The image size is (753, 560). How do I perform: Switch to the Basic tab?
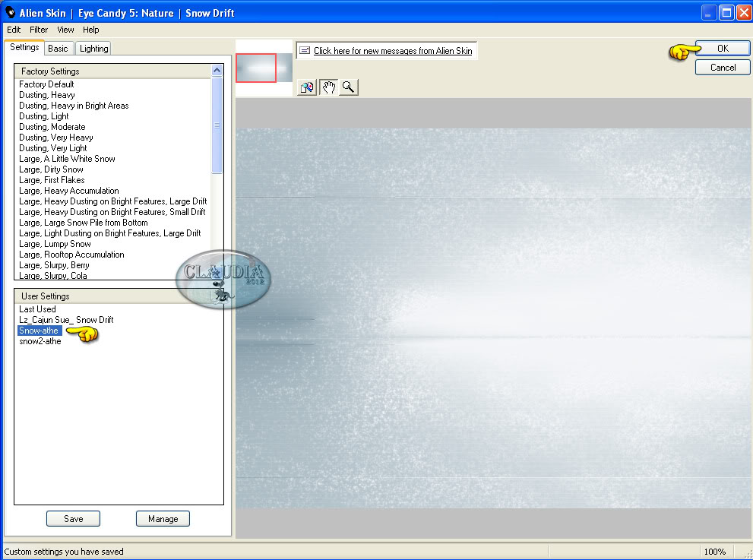pos(58,49)
